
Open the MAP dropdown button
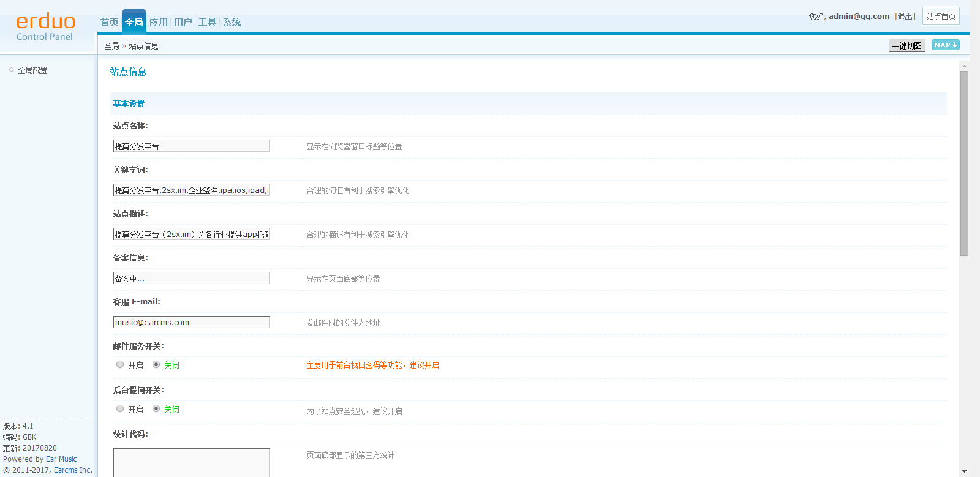[x=946, y=45]
